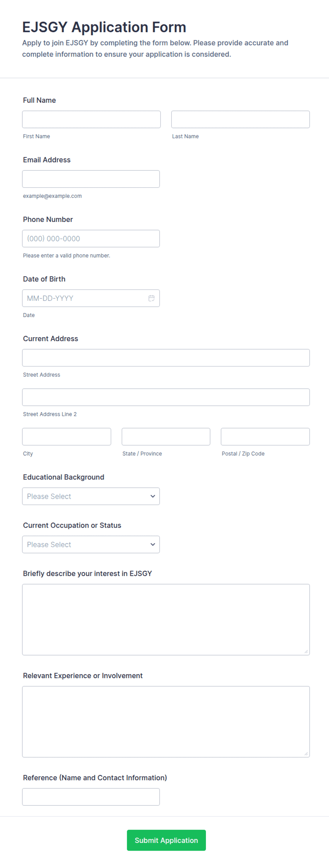The width and height of the screenshot is (329, 868).
Task: Open the calendar icon in Date of Birth
Action: tap(151, 298)
